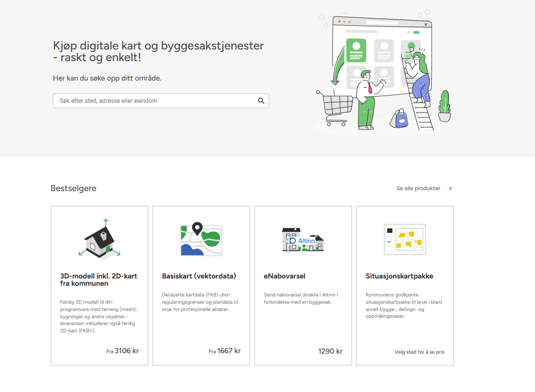Click the Fra 3106 kr price
The height and width of the screenshot is (392, 535).
pos(123,351)
